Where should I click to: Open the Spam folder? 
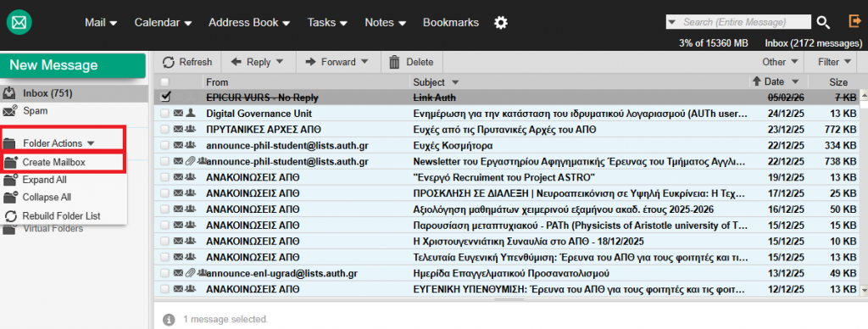point(36,111)
